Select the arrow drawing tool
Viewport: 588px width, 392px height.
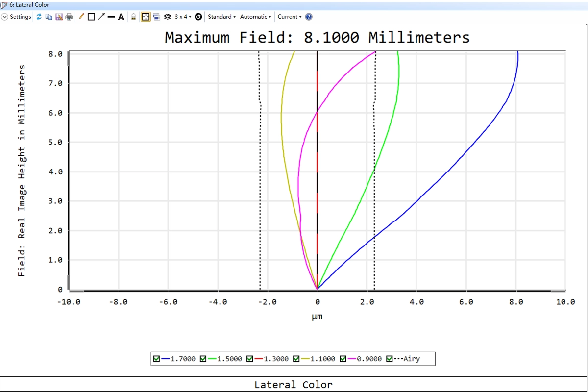click(101, 17)
